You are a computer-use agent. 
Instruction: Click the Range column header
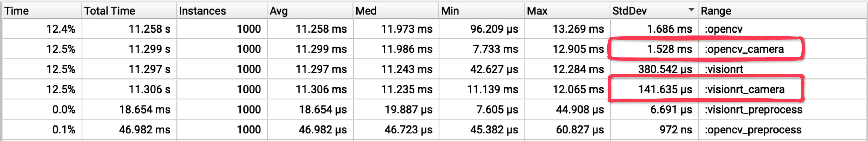coord(716,11)
